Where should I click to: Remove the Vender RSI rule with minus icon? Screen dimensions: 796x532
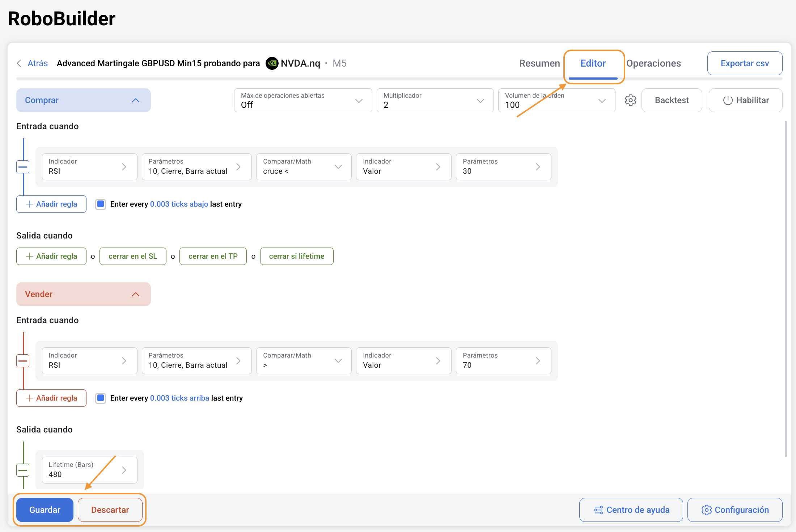click(x=23, y=361)
